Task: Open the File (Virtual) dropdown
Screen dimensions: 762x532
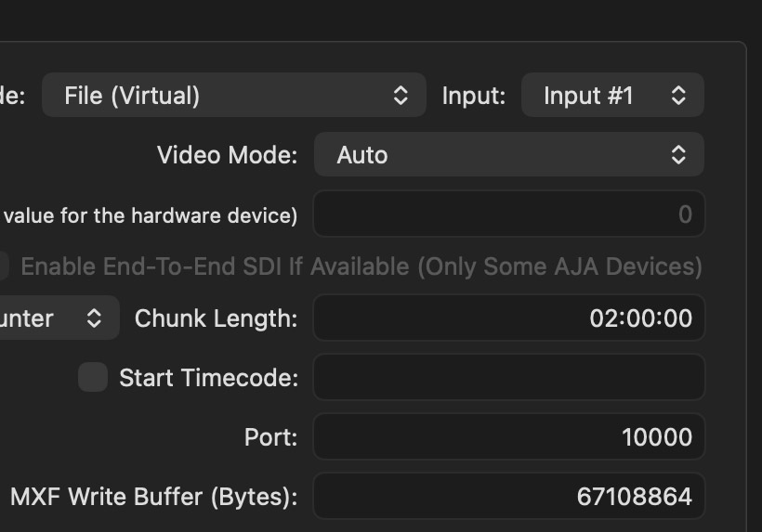Action: (x=232, y=95)
